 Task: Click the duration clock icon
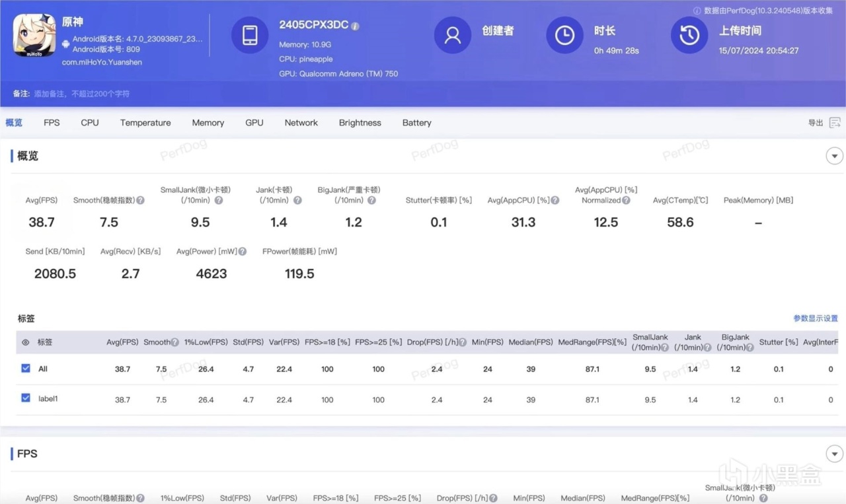(564, 36)
